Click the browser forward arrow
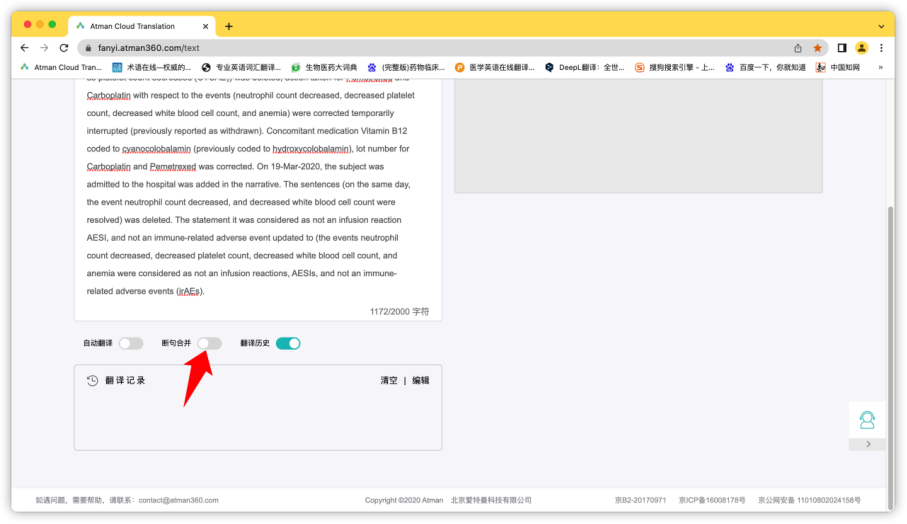 click(x=44, y=48)
